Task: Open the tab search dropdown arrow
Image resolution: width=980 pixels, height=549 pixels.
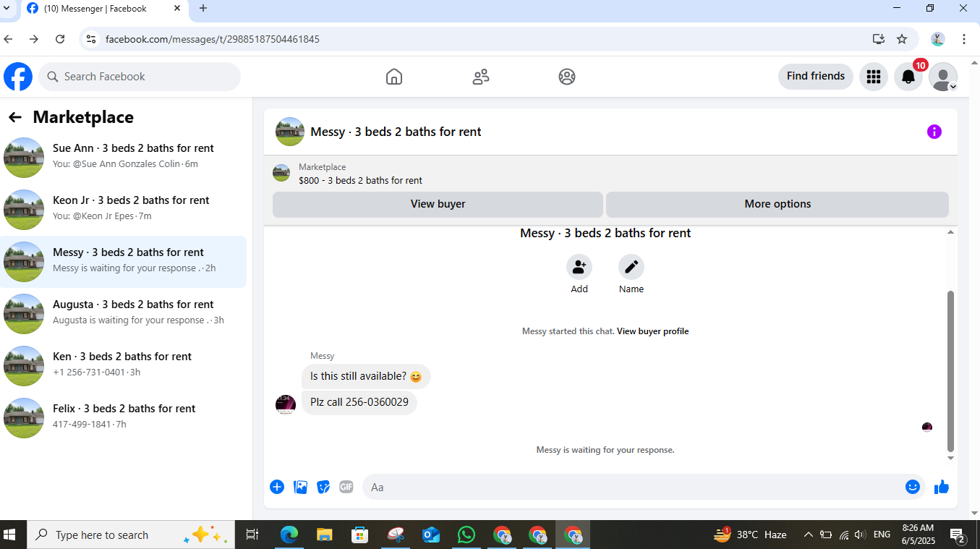Action: [x=7, y=8]
